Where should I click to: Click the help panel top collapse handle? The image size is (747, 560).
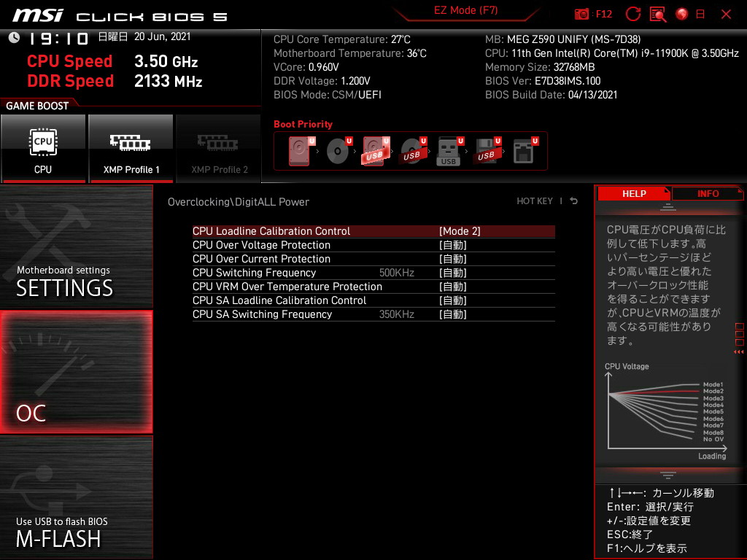[668, 207]
